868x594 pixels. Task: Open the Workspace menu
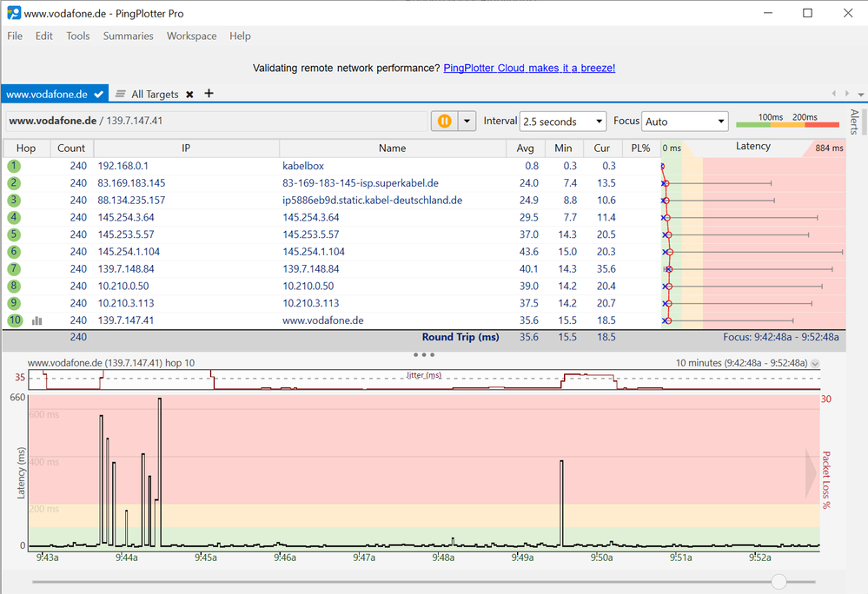click(191, 36)
